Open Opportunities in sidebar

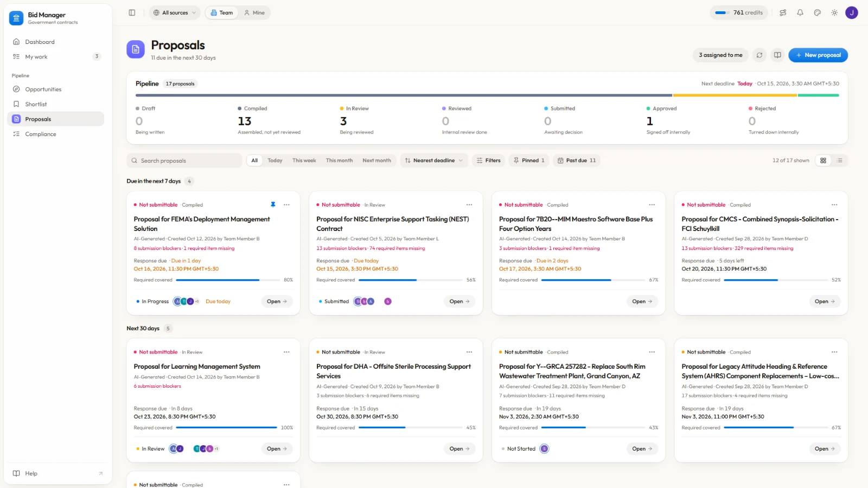(x=56, y=89)
